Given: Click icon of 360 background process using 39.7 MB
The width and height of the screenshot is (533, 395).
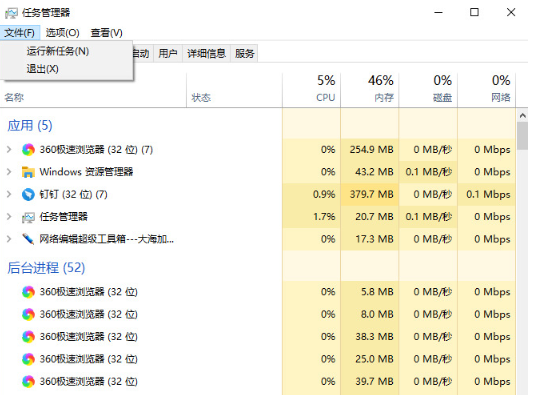Looking at the screenshot, I should tap(28, 381).
